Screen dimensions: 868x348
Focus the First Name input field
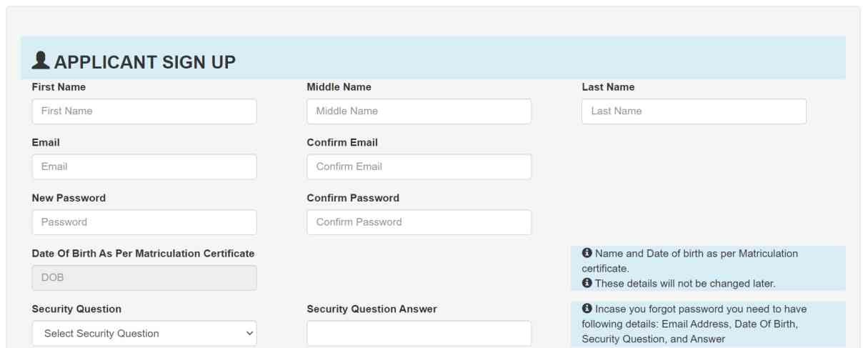coord(144,111)
